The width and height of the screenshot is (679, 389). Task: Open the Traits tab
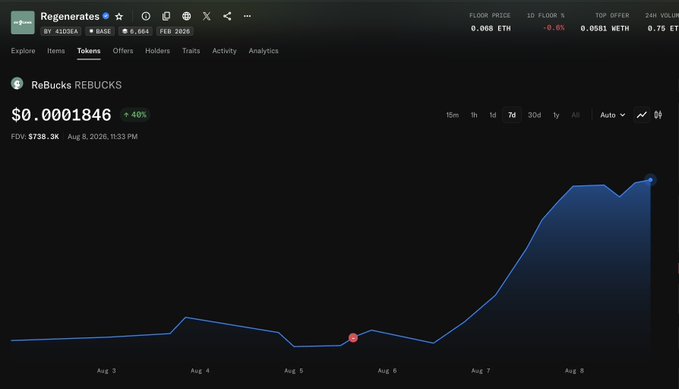(x=191, y=51)
